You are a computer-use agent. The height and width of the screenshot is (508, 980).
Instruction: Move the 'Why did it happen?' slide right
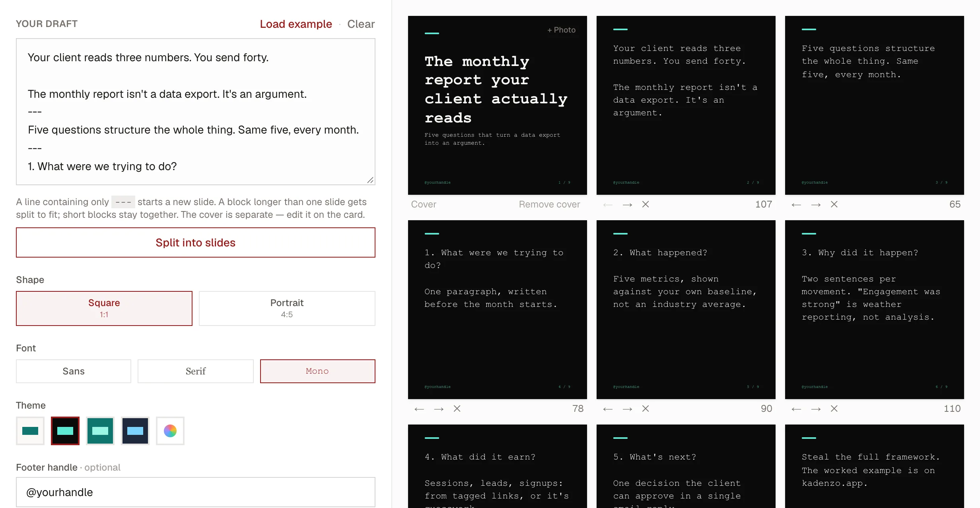point(816,409)
